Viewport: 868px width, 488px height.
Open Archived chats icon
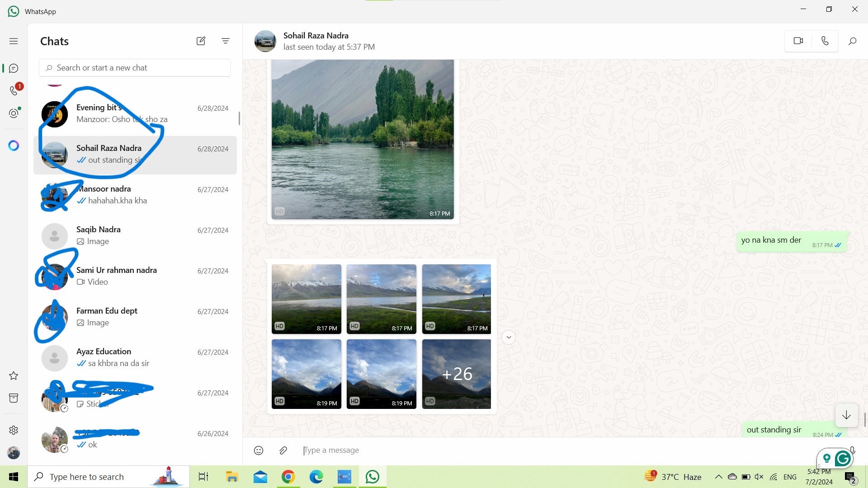[14, 398]
